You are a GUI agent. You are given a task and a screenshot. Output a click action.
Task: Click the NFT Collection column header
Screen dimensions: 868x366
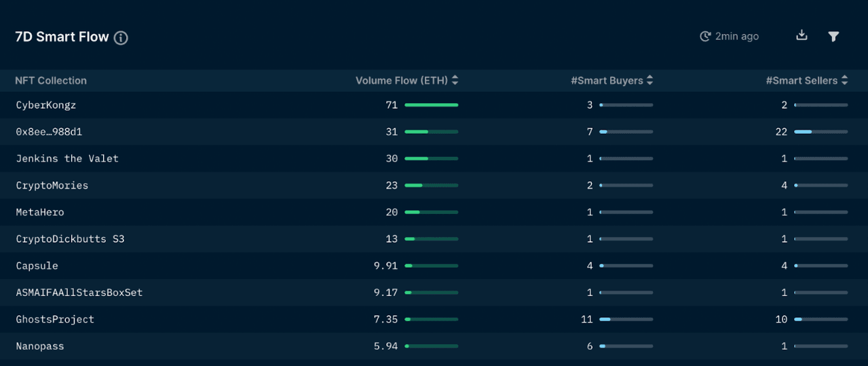51,80
